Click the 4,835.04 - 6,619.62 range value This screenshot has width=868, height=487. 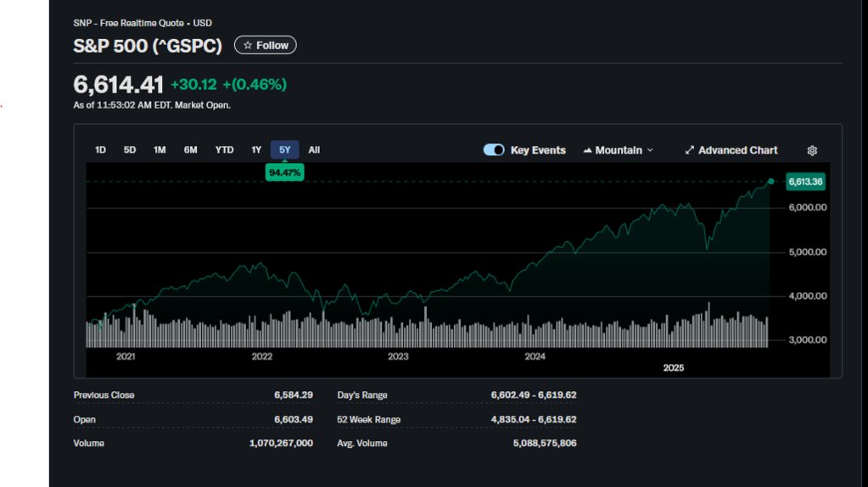click(534, 419)
